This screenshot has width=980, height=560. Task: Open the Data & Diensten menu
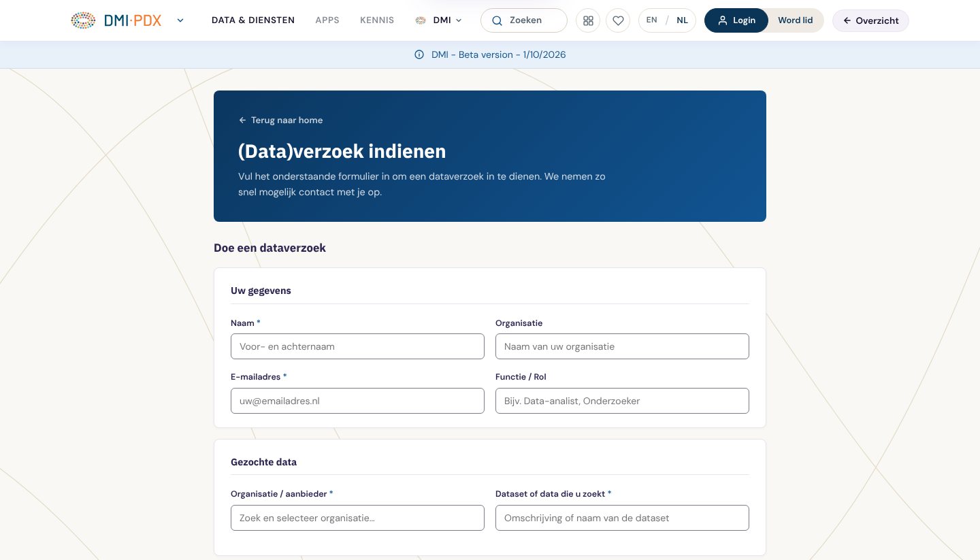click(x=253, y=20)
